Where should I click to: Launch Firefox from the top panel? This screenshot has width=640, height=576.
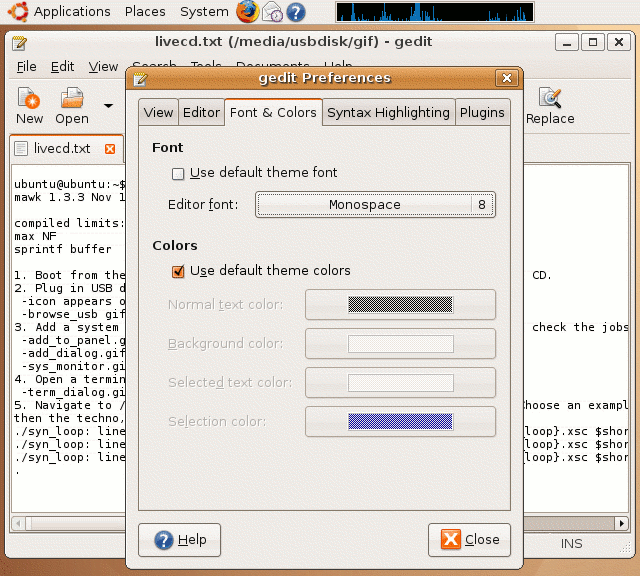click(247, 11)
